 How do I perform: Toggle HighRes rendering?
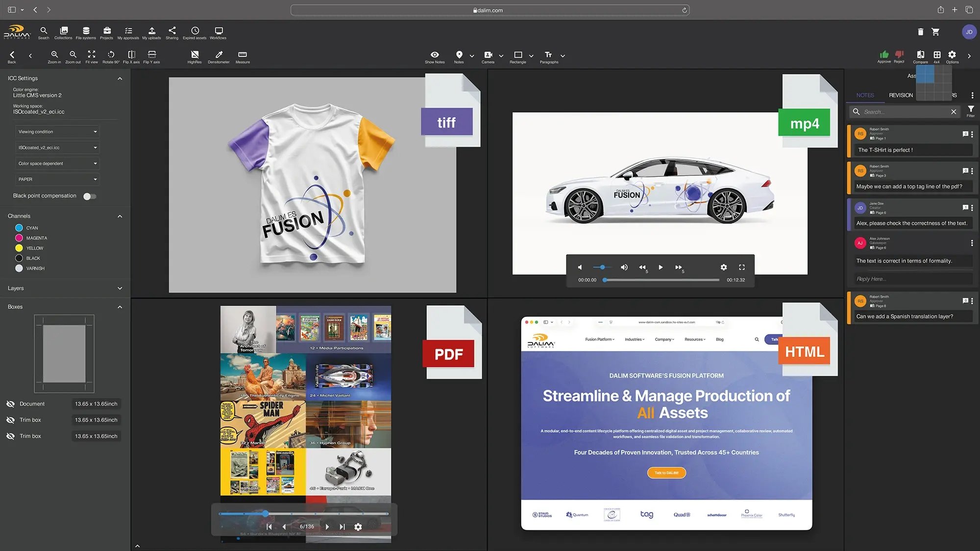195,57
